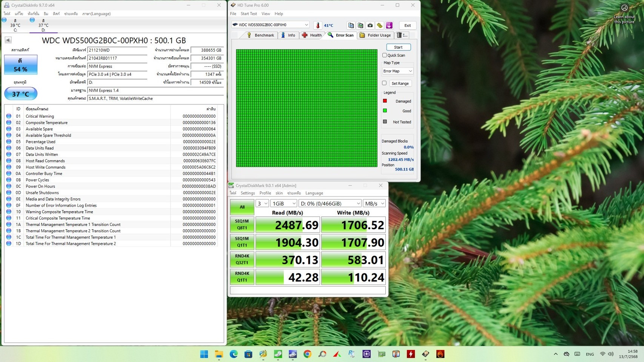Screen dimensions: 644x362
Task: Click the thermometer icon in HD Tune toolbar
Action: (318, 25)
